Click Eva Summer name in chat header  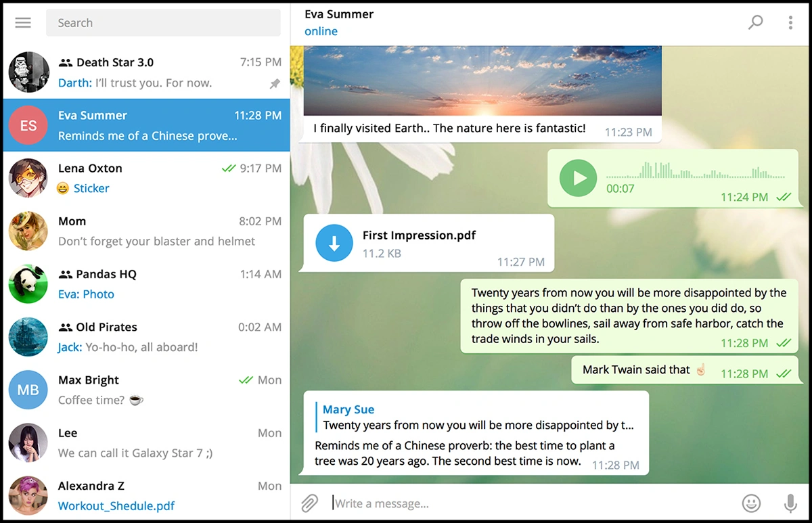point(339,14)
